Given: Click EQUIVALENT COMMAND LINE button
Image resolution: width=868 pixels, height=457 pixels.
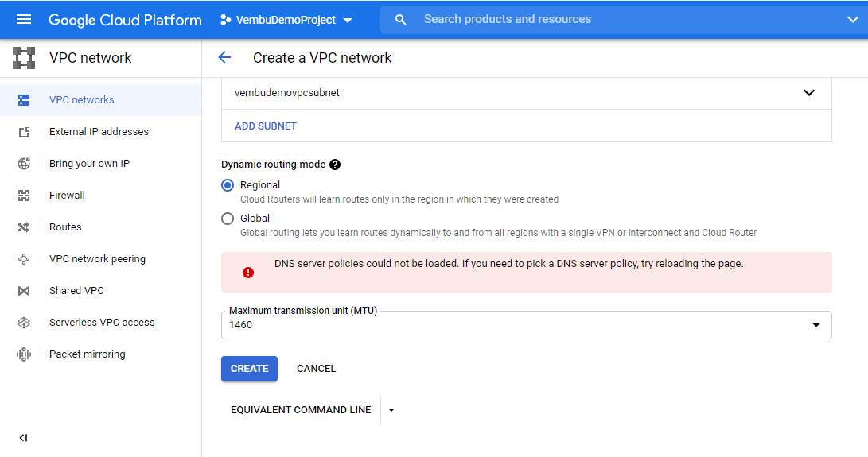Looking at the screenshot, I should pyautogui.click(x=301, y=410).
